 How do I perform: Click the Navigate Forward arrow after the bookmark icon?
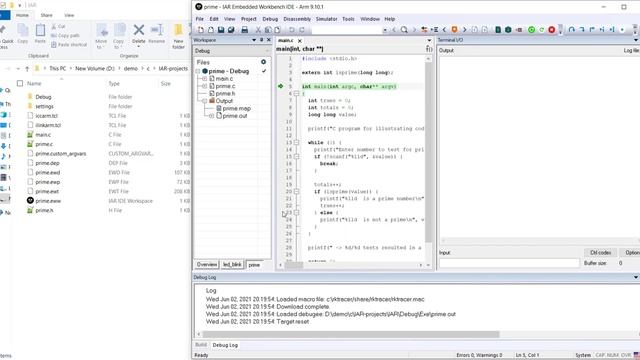464,30
